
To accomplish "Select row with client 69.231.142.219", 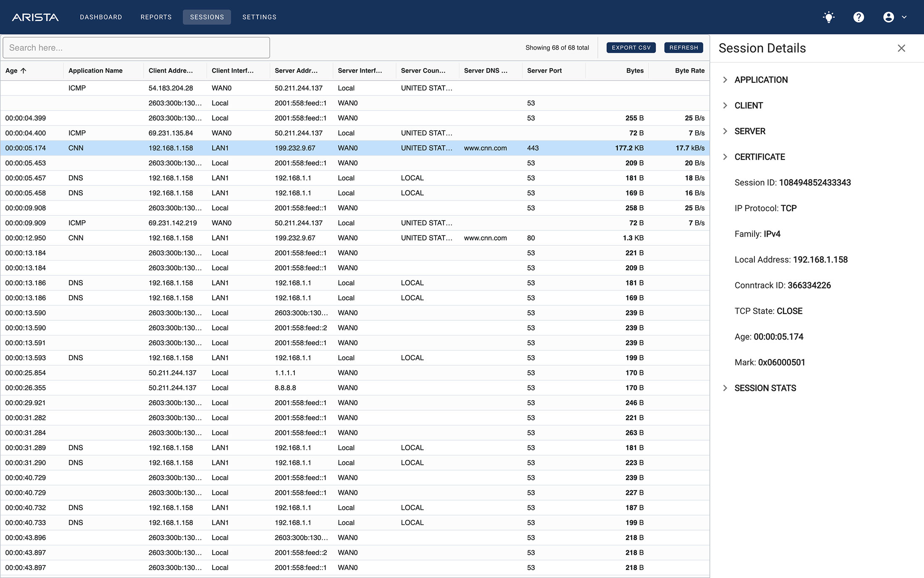I will (x=355, y=223).
